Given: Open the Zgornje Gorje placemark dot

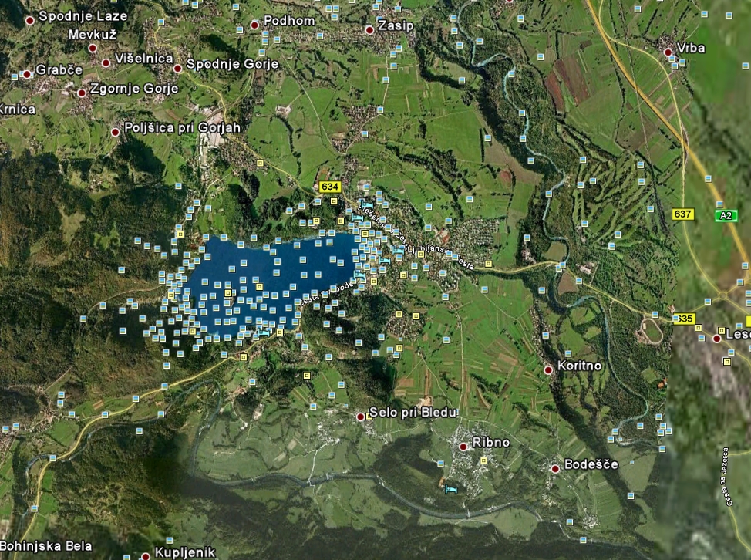Looking at the screenshot, I should click(82, 93).
